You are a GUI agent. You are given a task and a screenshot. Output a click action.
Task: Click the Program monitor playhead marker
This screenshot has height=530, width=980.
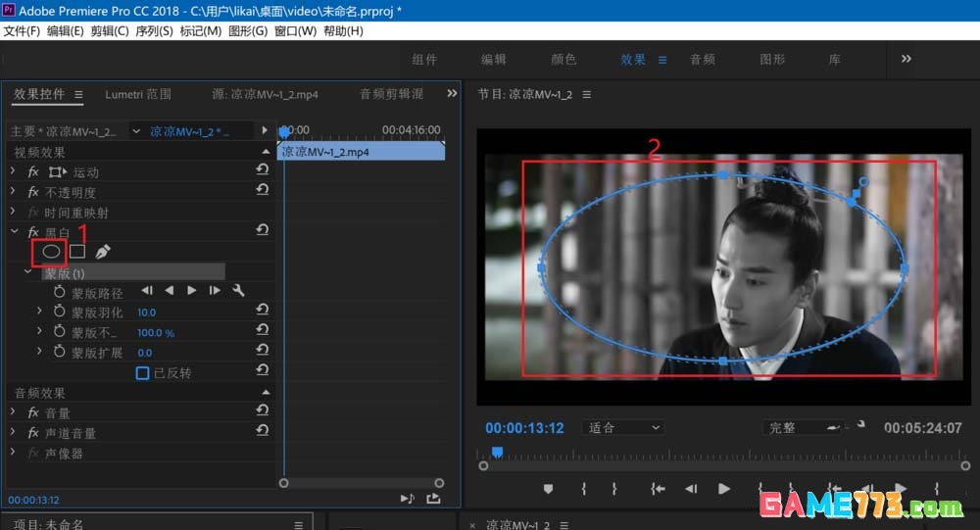coord(497,452)
